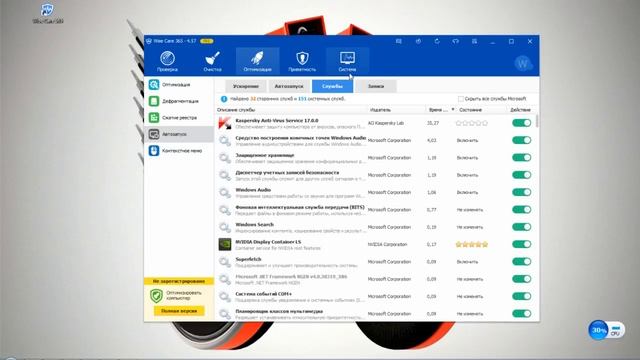Click the gear icon of Windows Search service

[x=225, y=227]
